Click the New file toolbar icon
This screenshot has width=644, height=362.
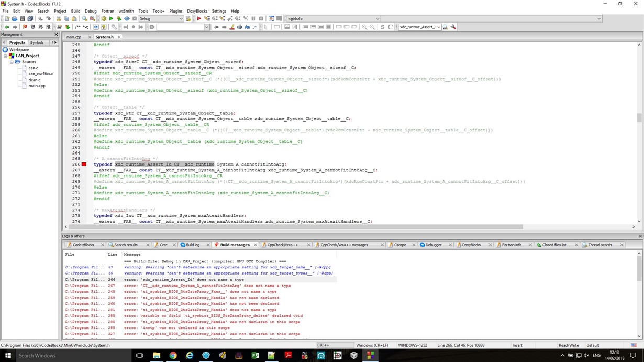7,19
